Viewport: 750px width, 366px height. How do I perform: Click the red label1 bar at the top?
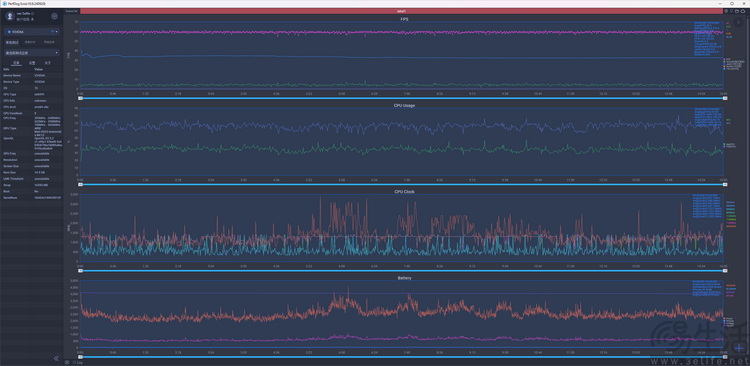401,11
